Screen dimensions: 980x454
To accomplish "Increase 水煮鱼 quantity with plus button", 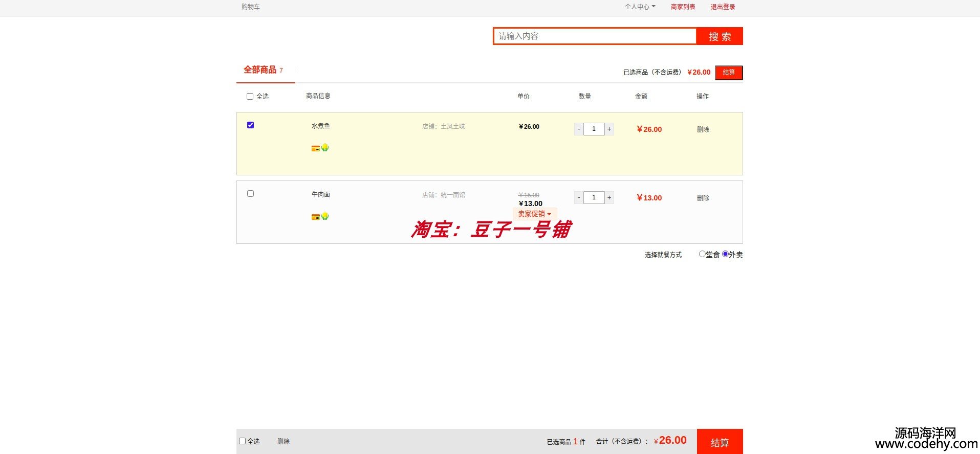I will [x=609, y=129].
